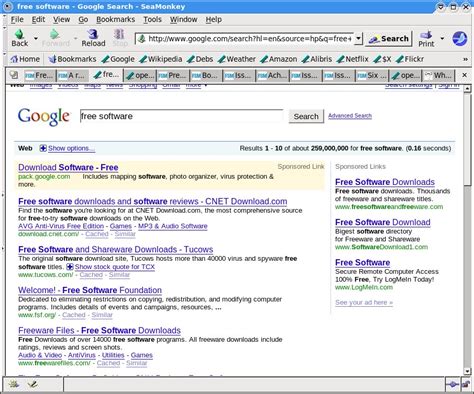Image resolution: width=474 pixels, height=394 pixels.
Task: Switch to the 'A r...' tab
Action: (73, 75)
